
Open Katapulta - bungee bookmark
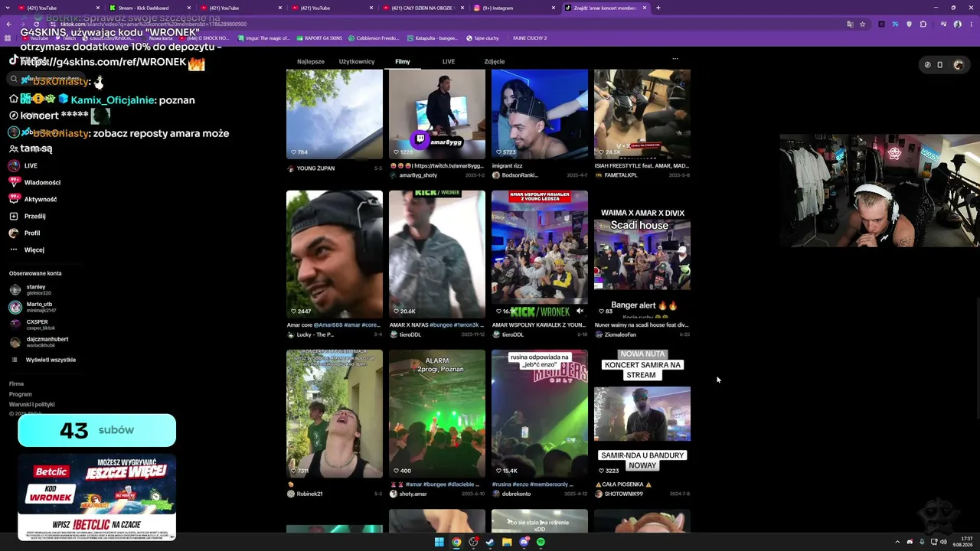pyautogui.click(x=433, y=37)
